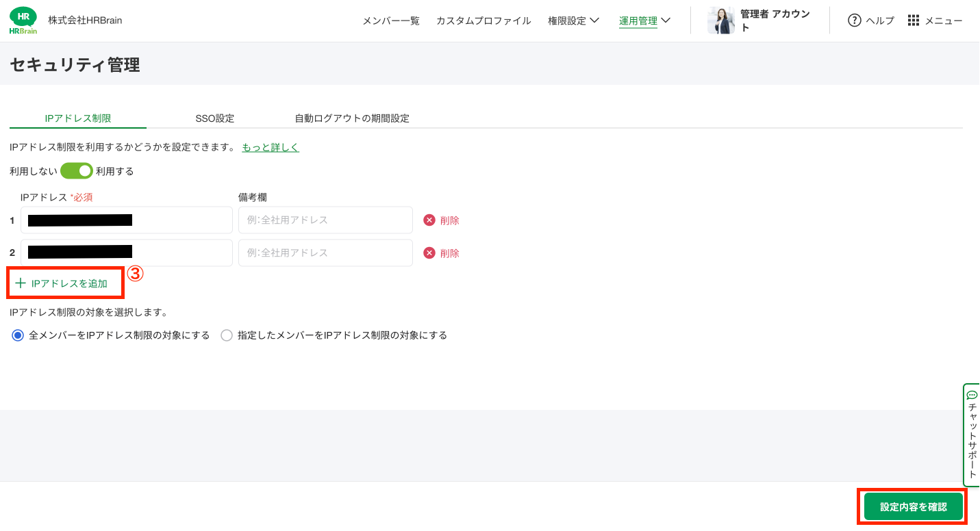This screenshot has width=980, height=531.
Task: Open the chat support bubble icon
Action: pos(971,395)
